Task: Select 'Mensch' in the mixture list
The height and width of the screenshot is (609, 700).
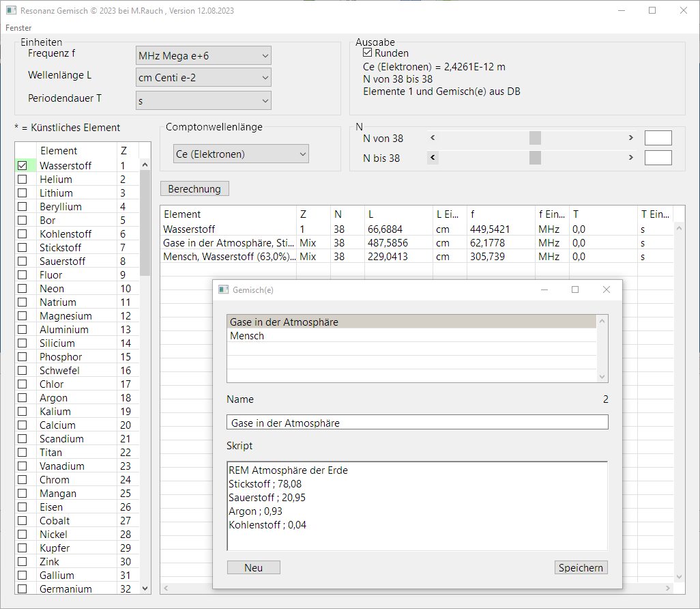Action: [x=411, y=335]
